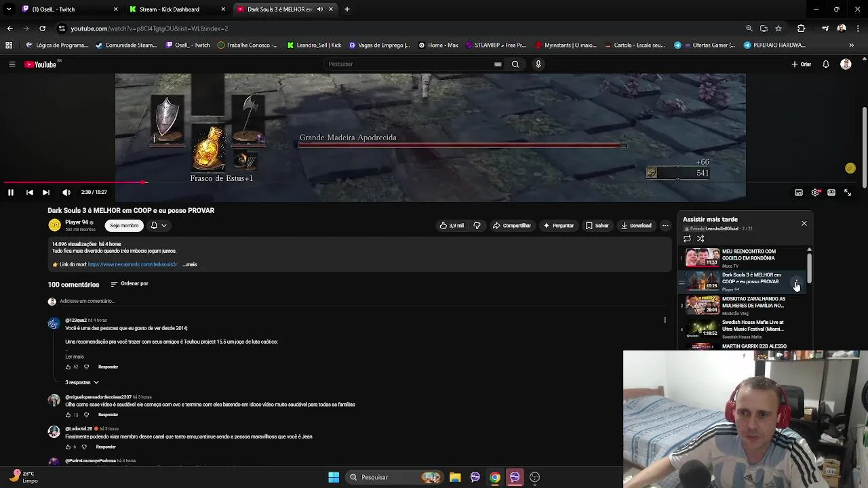Open YouTube notifications bell in header
868x488 pixels.
tap(826, 64)
